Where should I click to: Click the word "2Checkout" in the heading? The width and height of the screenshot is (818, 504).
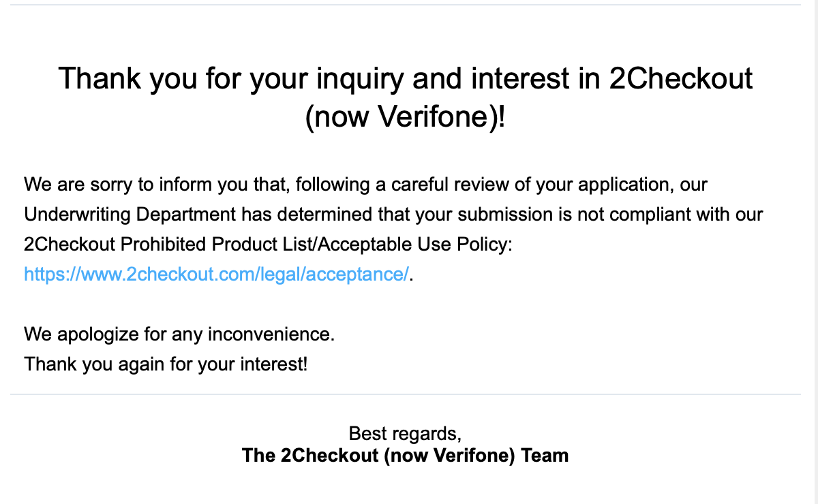pyautogui.click(x=681, y=78)
